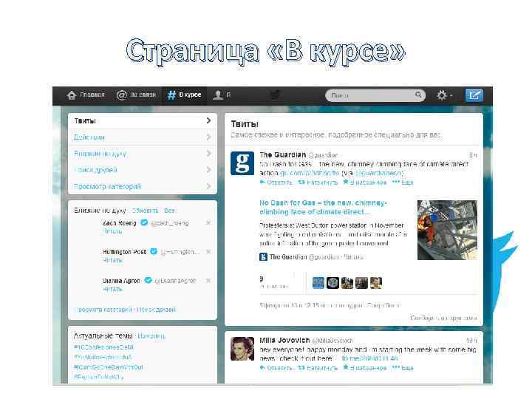Screen dimensions: 532x399
Task: Refresh the Близкие по духу suggestions
Action: tap(145, 211)
